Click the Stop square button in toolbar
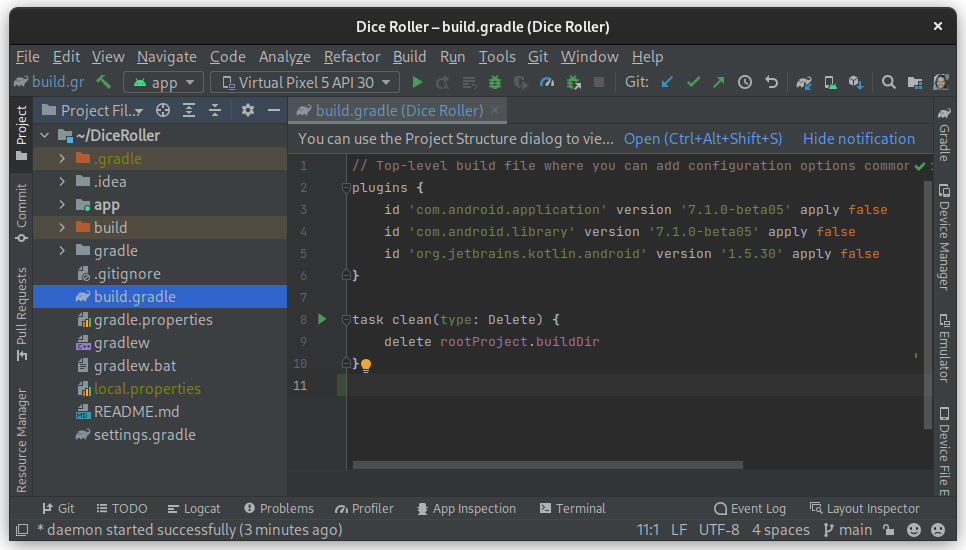 (598, 82)
